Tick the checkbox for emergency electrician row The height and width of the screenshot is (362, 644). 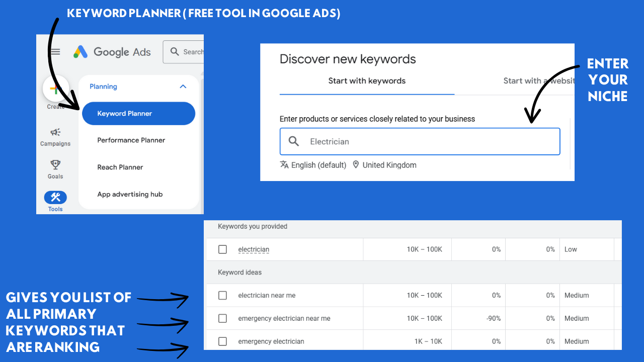point(222,341)
